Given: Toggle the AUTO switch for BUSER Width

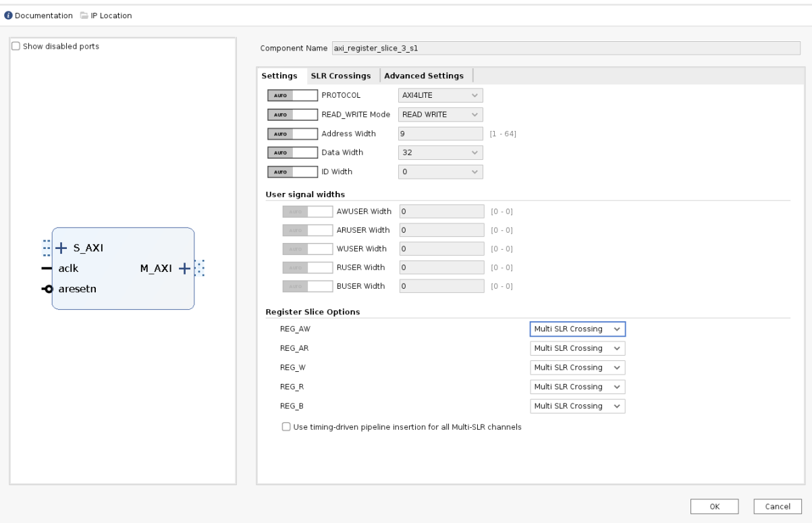Looking at the screenshot, I should pos(308,286).
